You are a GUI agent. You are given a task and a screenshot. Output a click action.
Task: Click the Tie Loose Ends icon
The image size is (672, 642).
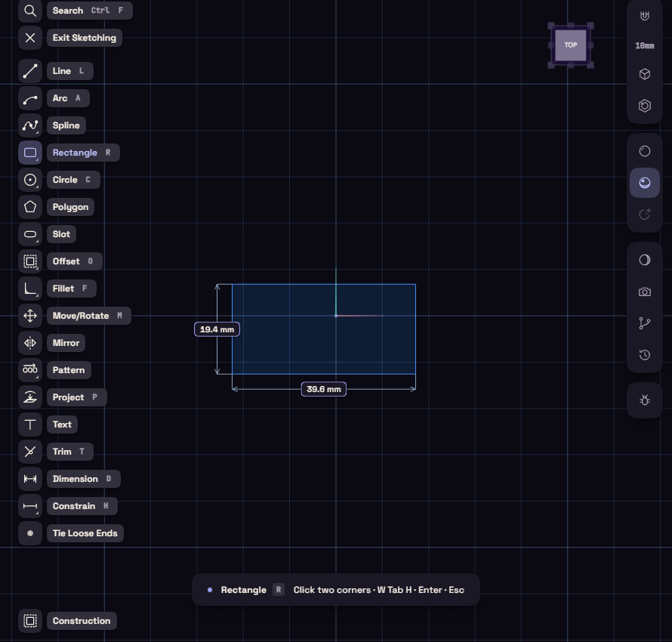(x=30, y=533)
